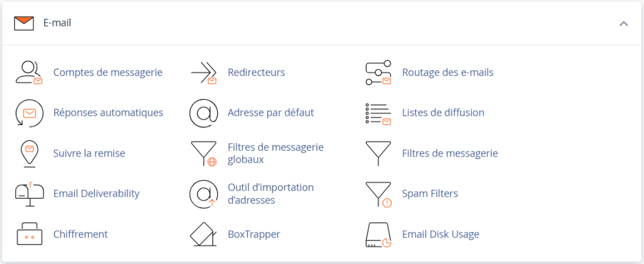Click the Email Disk Usage icon
Viewport: 644px width, 264px height.
(x=378, y=234)
